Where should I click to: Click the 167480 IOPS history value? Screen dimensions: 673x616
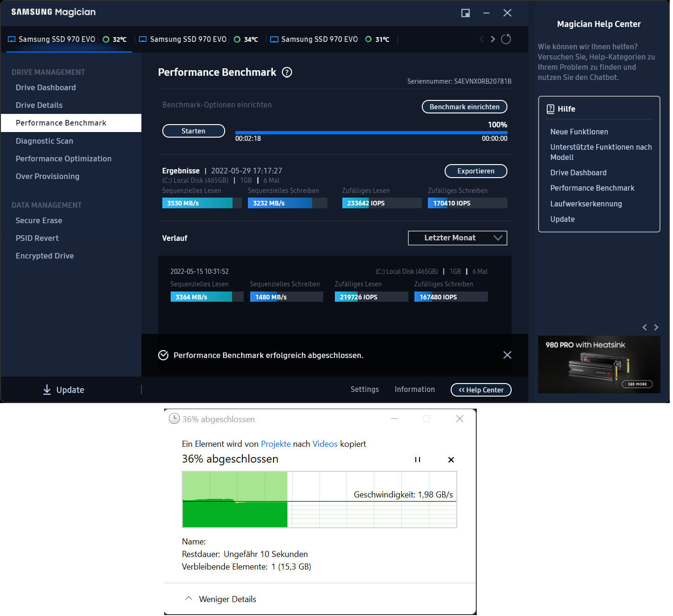pos(451,297)
